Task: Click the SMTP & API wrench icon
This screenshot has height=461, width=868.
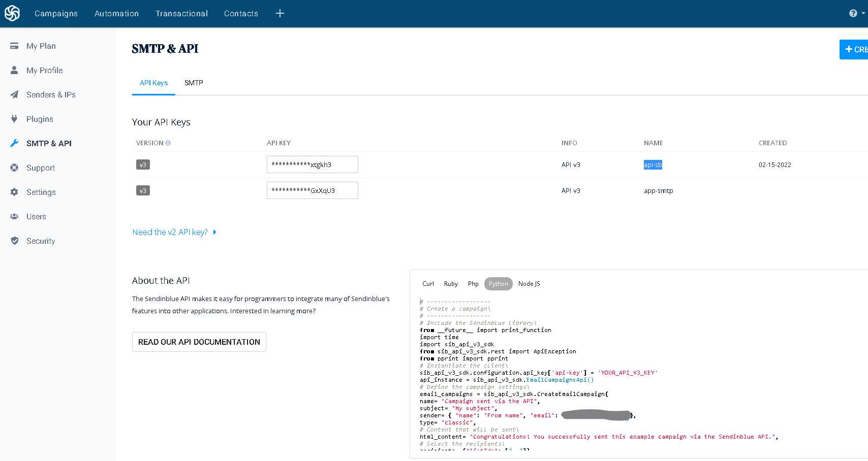Action: pyautogui.click(x=14, y=143)
